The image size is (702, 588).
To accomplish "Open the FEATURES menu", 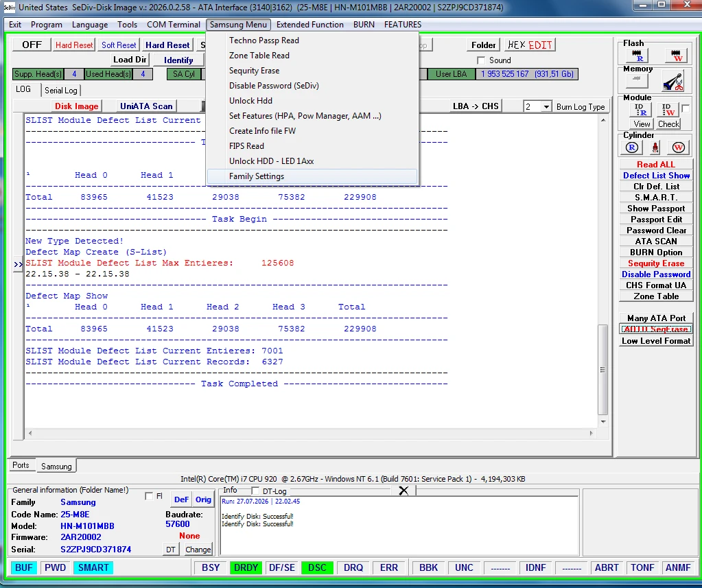I will [403, 25].
